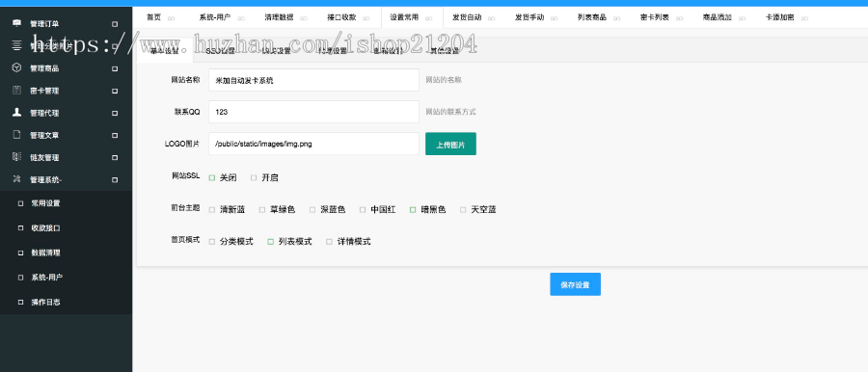Switch to the 清理数据 tab

click(x=279, y=17)
